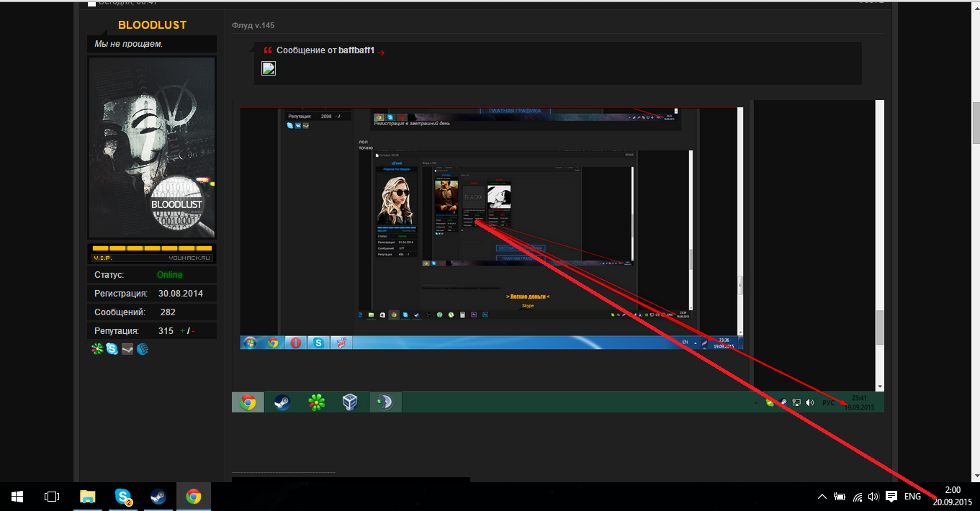The height and width of the screenshot is (511, 980).
Task: Open File Explorer from the taskbar
Action: tap(87, 497)
